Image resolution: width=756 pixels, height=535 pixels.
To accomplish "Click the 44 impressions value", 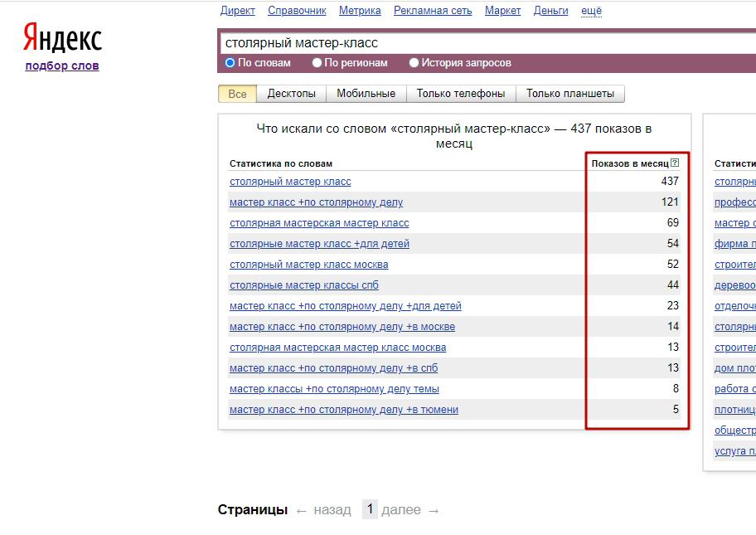I will point(673,285).
